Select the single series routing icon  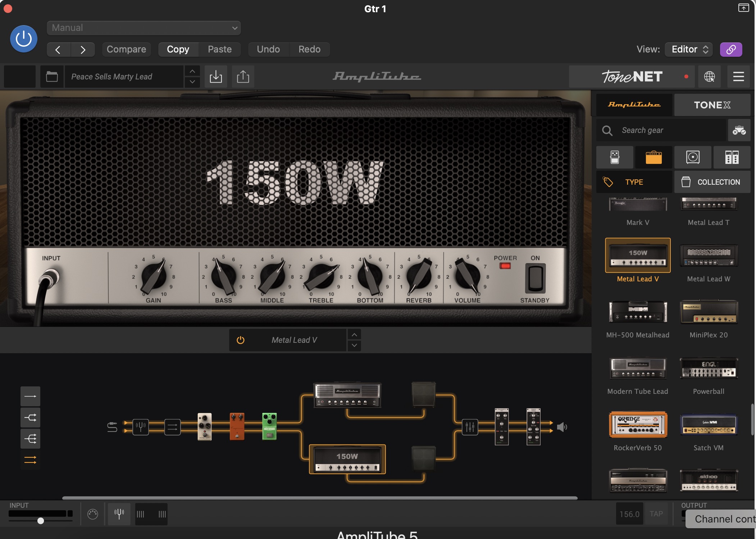coord(30,396)
